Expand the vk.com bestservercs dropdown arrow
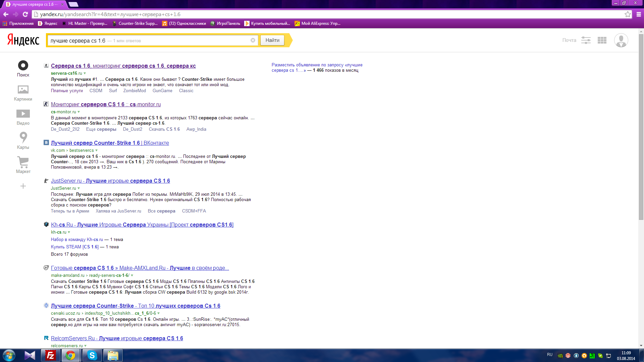The image size is (644, 362). [x=97, y=150]
